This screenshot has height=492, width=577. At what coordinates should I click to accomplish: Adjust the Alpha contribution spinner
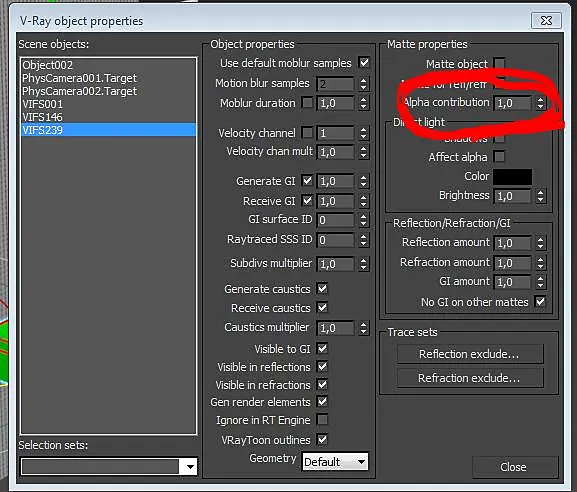coord(540,103)
